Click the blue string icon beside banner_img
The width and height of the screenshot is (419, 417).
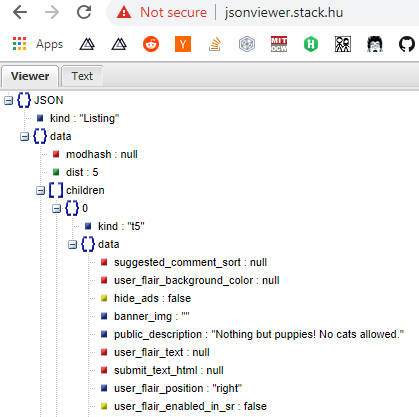click(x=104, y=316)
